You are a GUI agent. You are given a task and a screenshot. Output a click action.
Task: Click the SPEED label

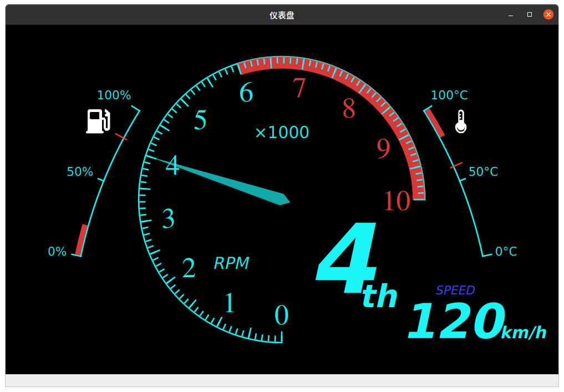455,290
